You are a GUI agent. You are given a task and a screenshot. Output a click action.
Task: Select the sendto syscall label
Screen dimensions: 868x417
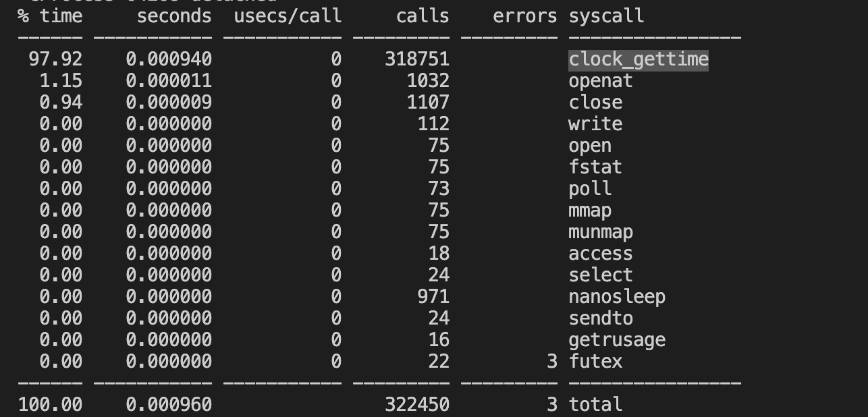[x=601, y=318]
